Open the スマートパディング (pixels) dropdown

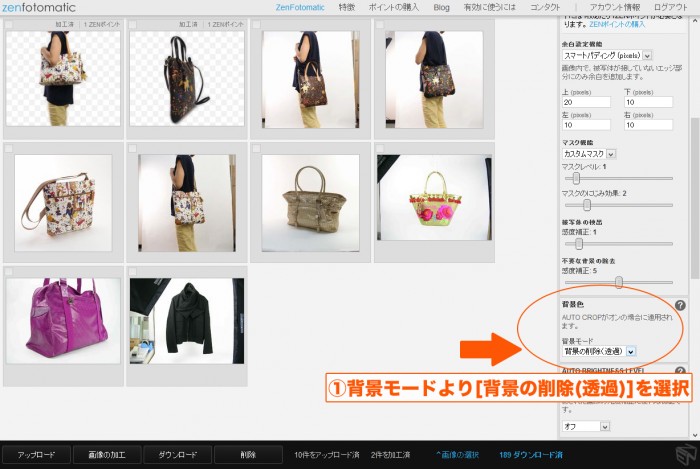(x=607, y=56)
